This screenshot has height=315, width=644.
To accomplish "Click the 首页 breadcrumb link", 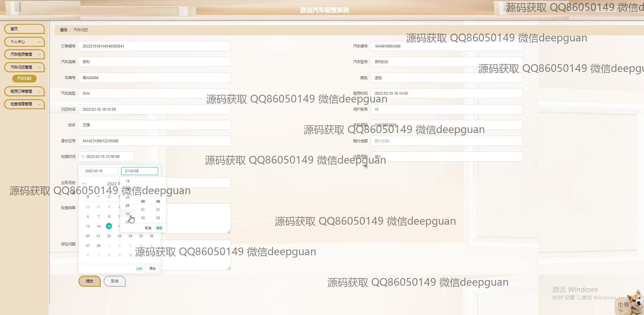I will coord(63,30).
